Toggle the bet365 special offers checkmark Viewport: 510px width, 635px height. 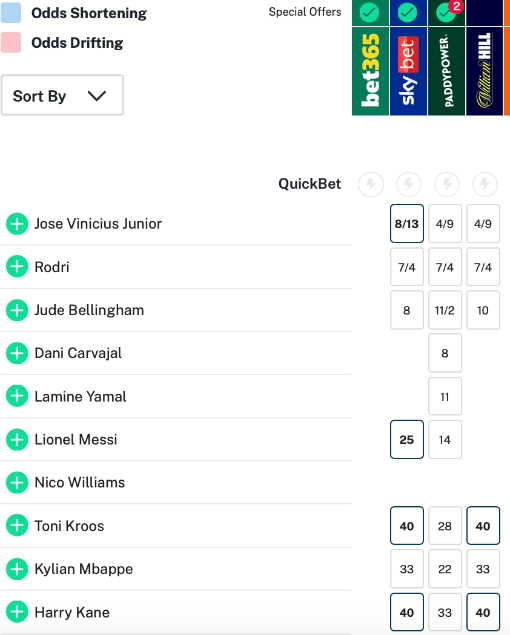369,13
